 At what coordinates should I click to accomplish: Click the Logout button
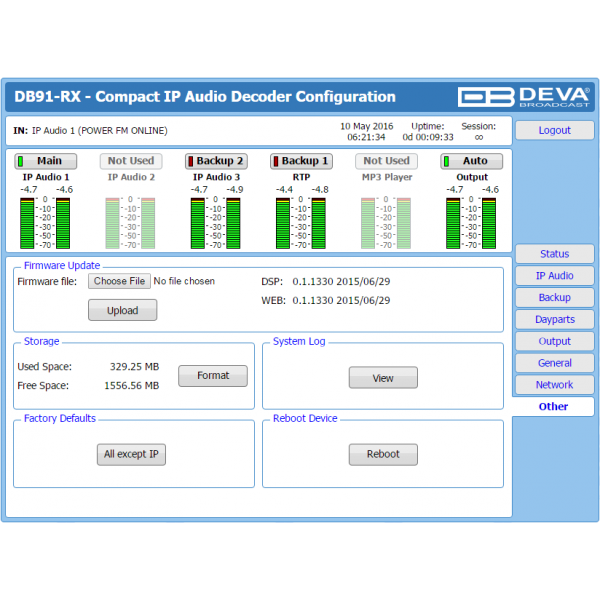[x=554, y=130]
